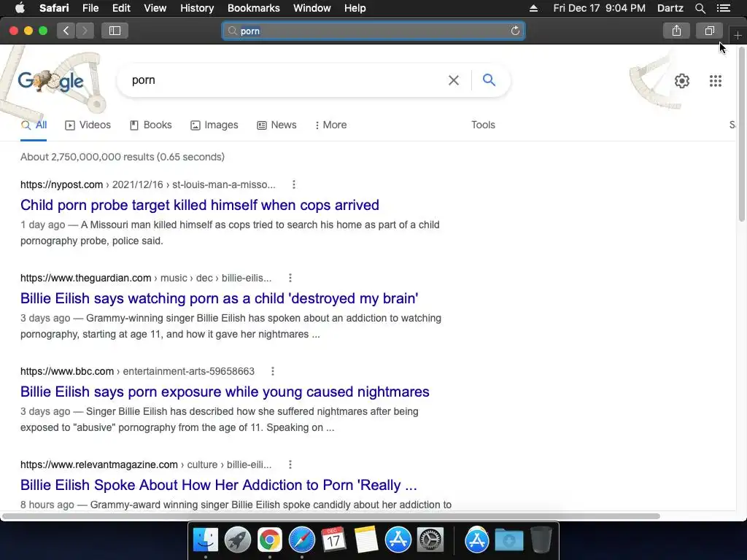Open options for the nypost.com result

coord(293,184)
